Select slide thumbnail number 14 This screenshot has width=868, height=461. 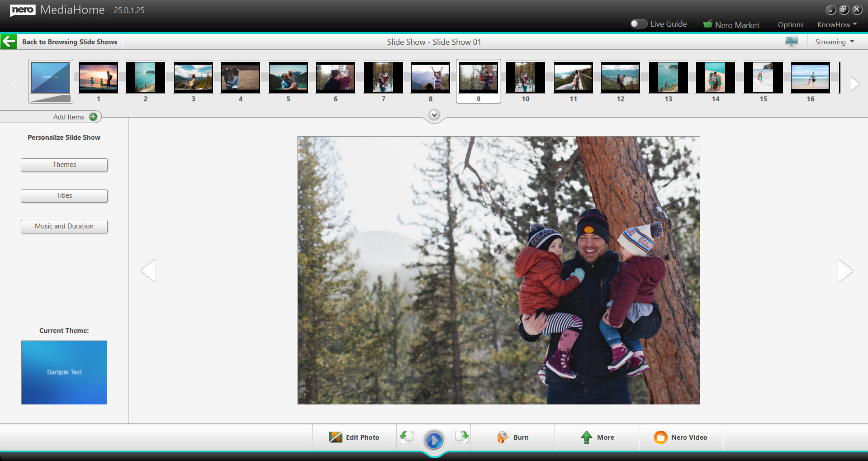pos(715,78)
